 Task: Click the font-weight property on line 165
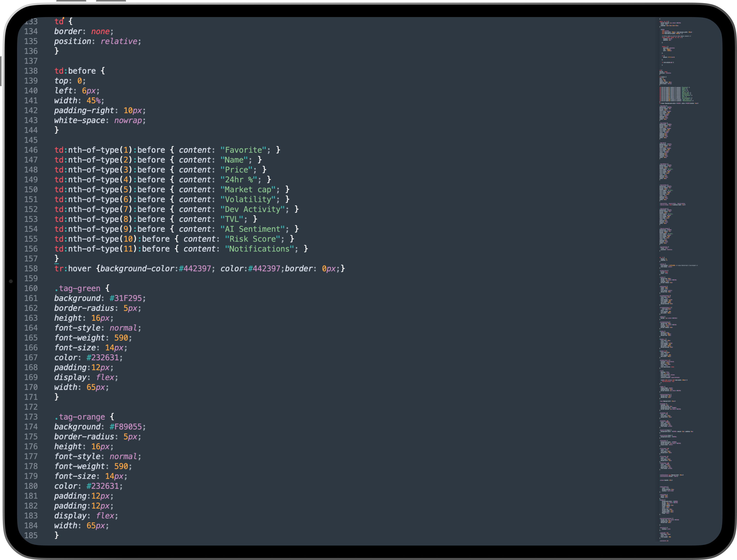80,338
